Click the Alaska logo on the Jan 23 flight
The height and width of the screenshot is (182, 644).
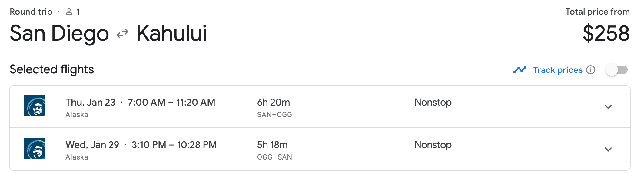35,107
